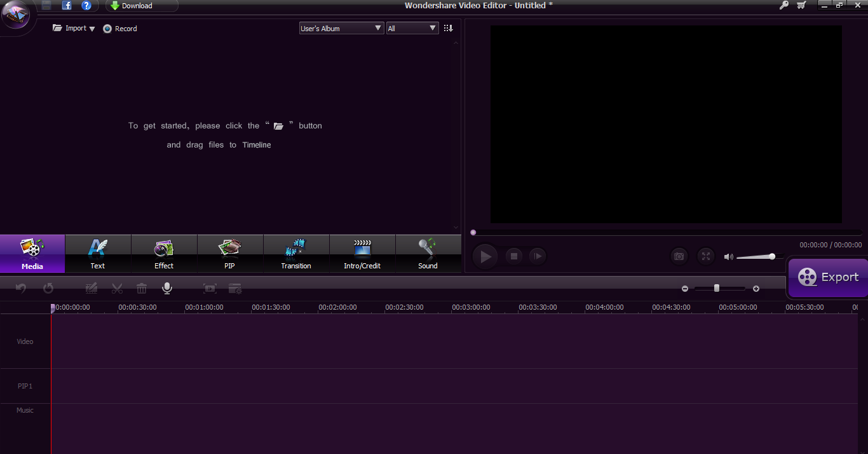Click the Undo arrow icon

(21, 289)
